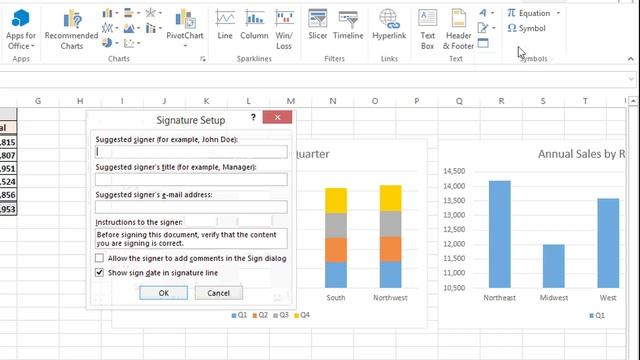The width and height of the screenshot is (640, 360).
Task: Insert a stock, surface or radar chart
Action: click(153, 13)
